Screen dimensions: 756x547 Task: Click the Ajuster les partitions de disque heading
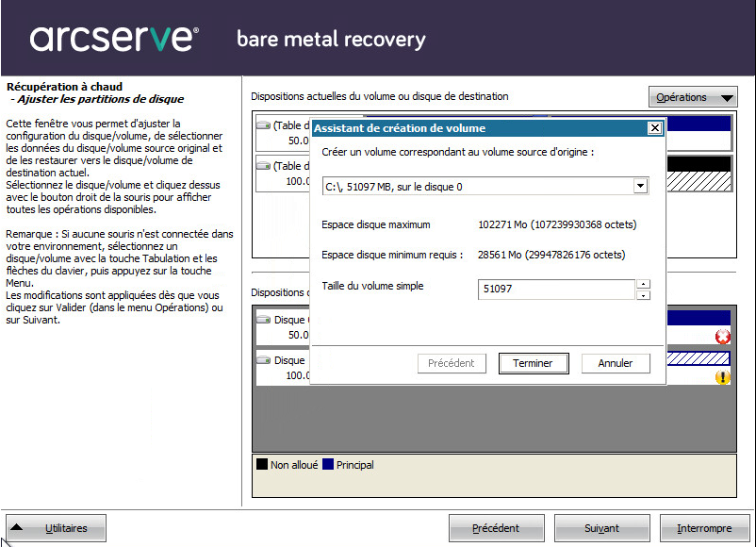[100, 99]
